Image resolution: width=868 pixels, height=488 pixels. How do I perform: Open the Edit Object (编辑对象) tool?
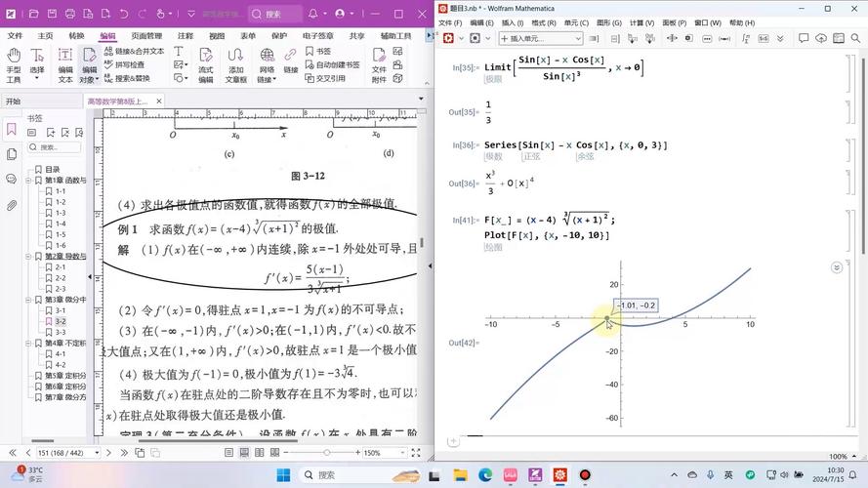coord(89,65)
